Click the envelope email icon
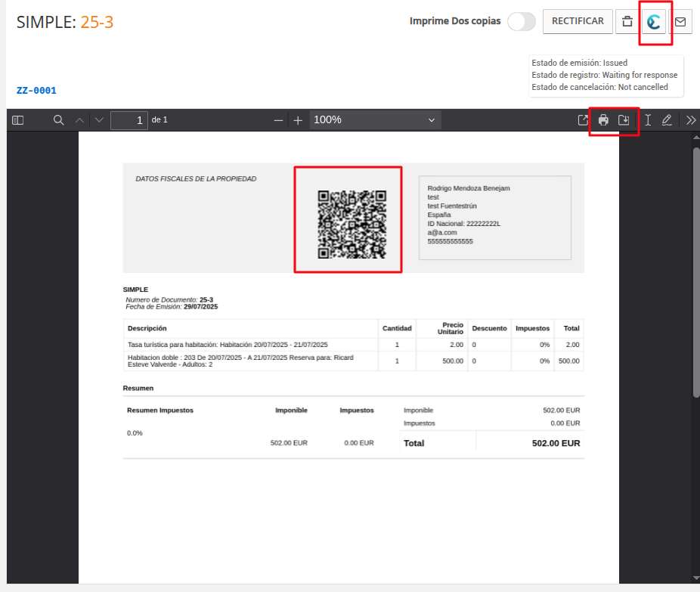Screen dimensions: 700x592 tap(680, 21)
